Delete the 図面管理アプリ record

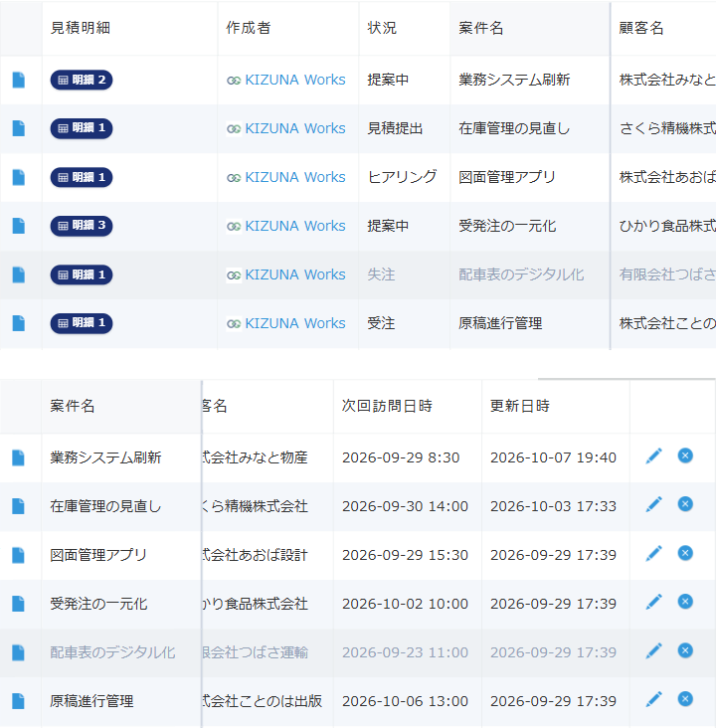685,553
